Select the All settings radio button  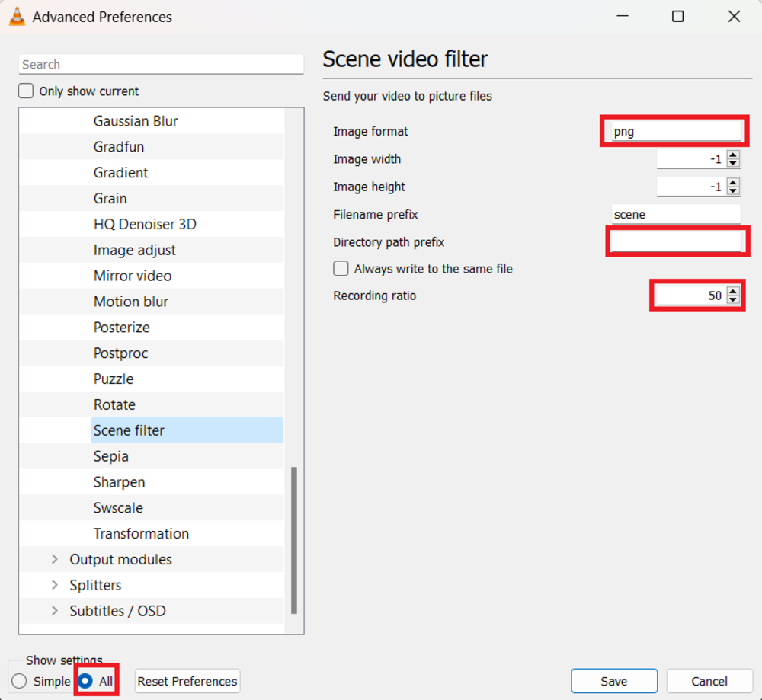click(x=86, y=681)
